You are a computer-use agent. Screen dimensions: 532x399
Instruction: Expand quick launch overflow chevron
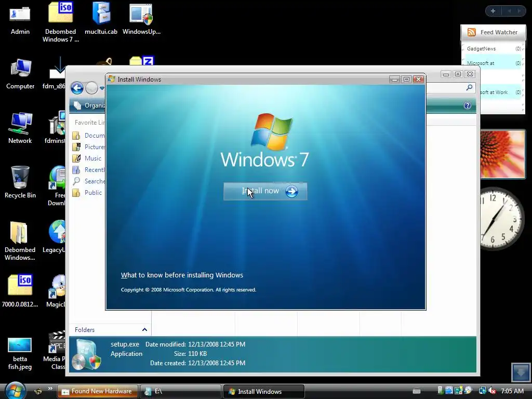click(x=50, y=389)
